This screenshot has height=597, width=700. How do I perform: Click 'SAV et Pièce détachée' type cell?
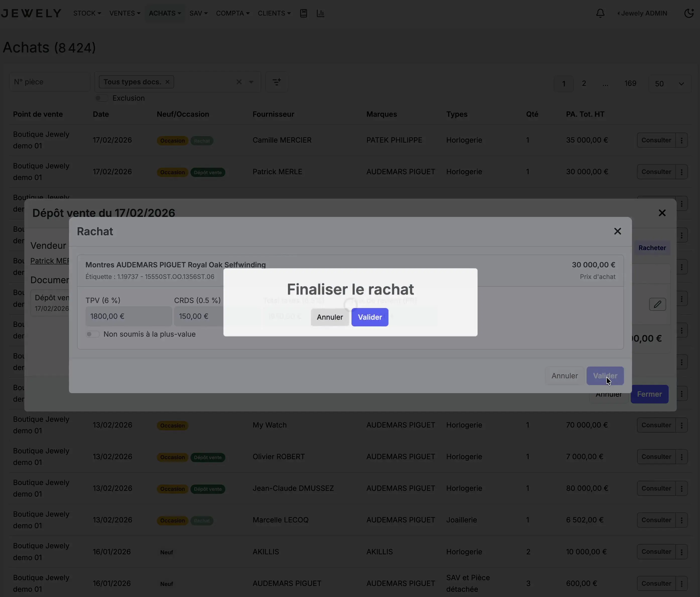468,583
